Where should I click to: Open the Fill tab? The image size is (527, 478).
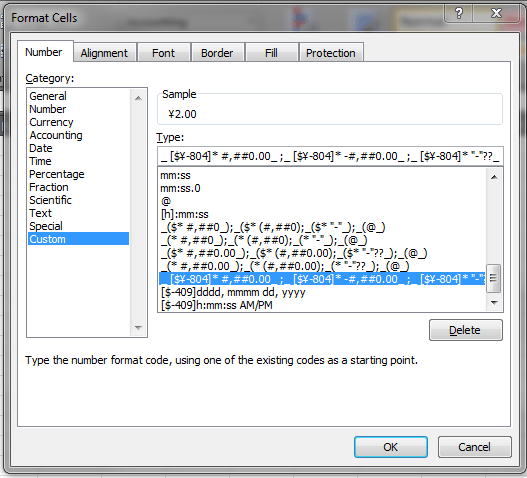tap(271, 53)
